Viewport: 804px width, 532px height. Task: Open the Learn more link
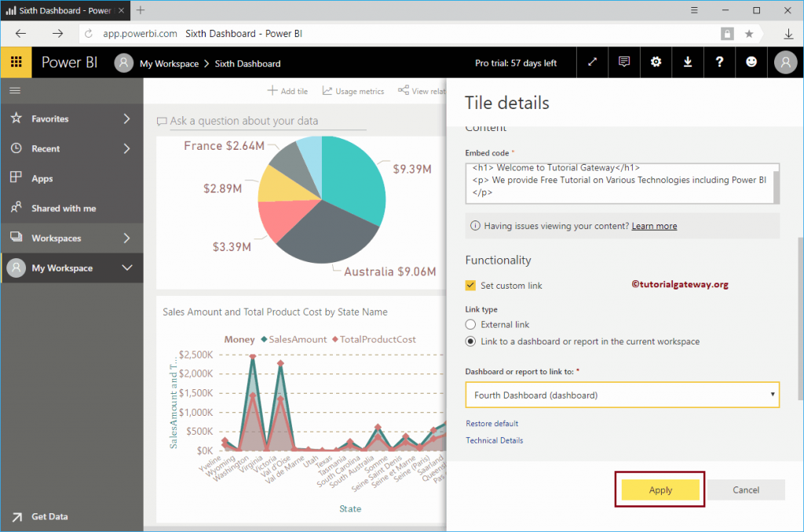pos(654,226)
